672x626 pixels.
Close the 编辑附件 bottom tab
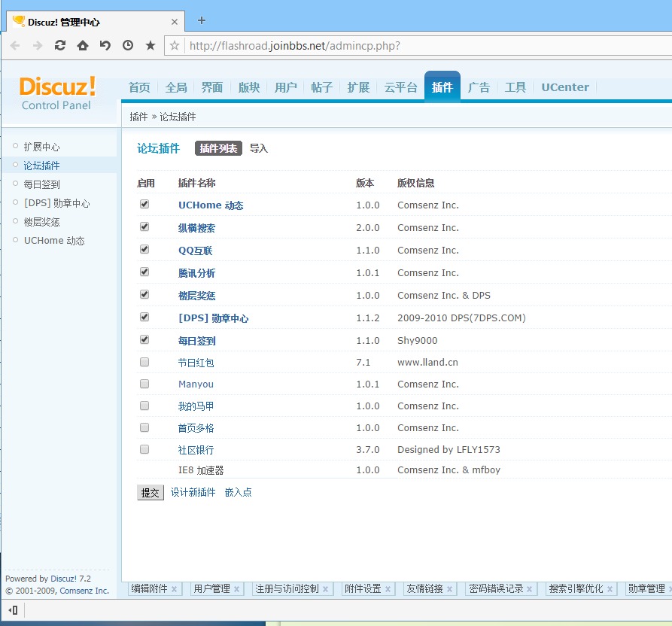(x=174, y=589)
